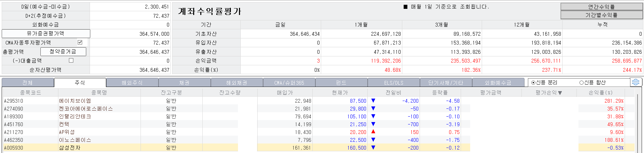Open the 청약증거금 button
The image size is (644, 153).
click(63, 52)
